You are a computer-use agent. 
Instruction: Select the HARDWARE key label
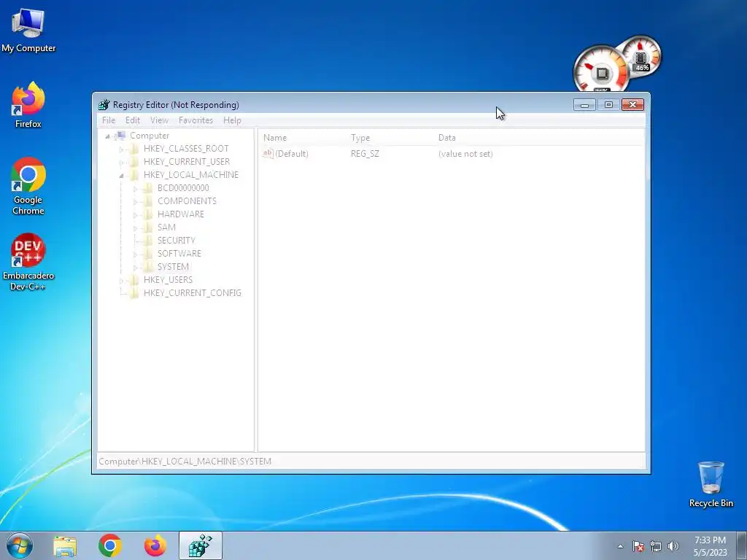[181, 214]
